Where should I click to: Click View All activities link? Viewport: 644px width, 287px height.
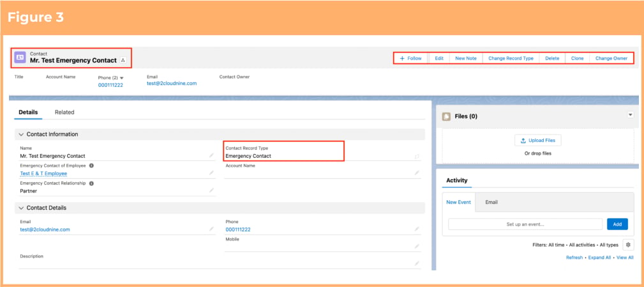[625, 258]
